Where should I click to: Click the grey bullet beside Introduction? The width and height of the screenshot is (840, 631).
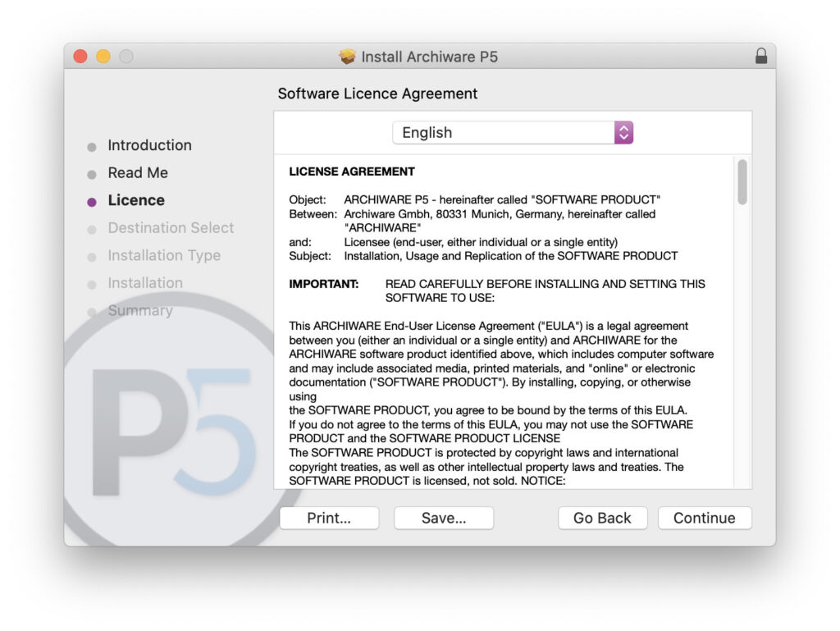pos(92,147)
